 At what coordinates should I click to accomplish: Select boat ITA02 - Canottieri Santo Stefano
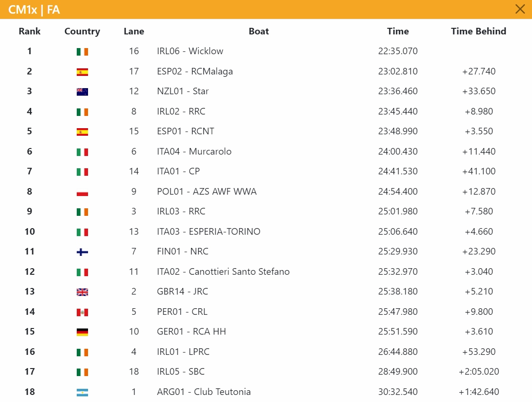pyautogui.click(x=223, y=271)
